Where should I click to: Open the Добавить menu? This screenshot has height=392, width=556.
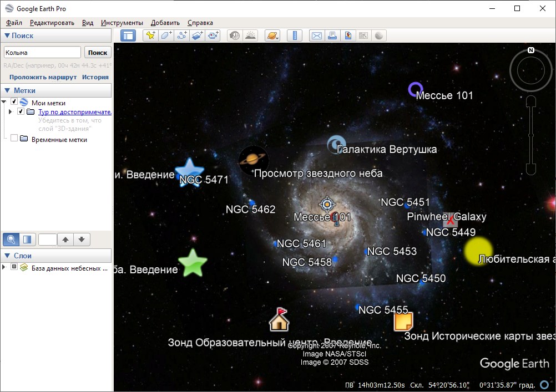[165, 23]
